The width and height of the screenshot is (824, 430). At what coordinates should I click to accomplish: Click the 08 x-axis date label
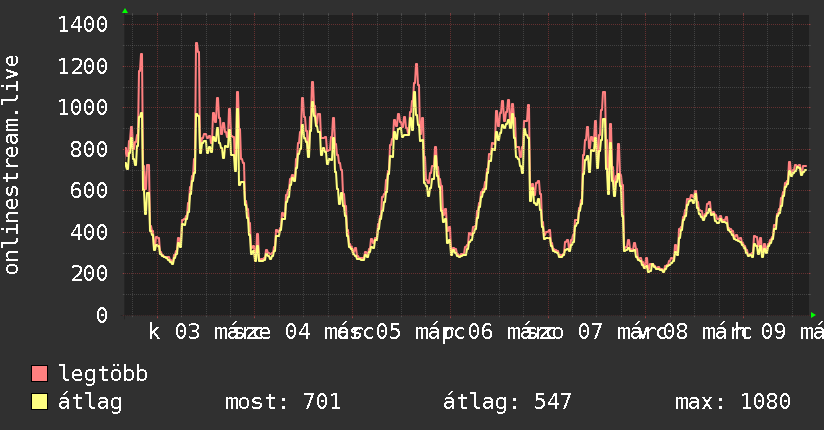(x=675, y=332)
